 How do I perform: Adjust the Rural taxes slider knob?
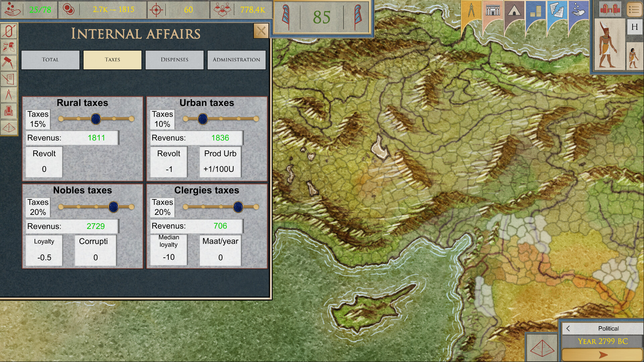pos(96,119)
